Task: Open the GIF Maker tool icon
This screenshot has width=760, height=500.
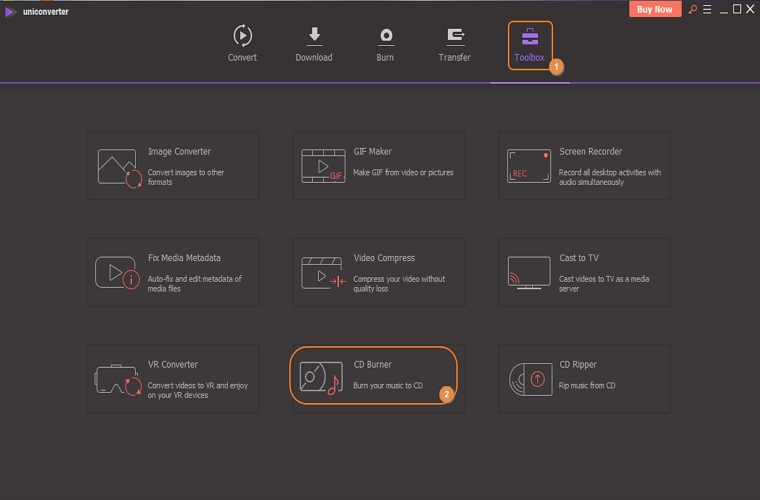Action: coord(323,166)
